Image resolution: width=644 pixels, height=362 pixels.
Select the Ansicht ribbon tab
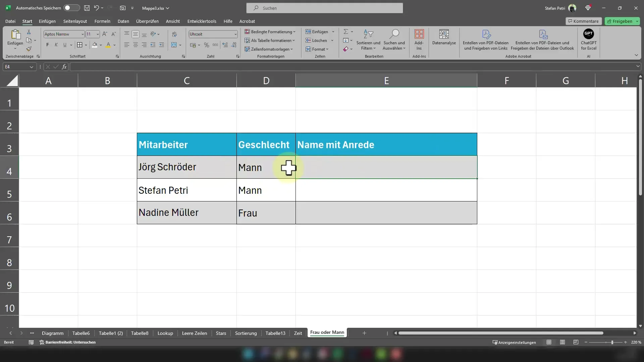(x=173, y=21)
